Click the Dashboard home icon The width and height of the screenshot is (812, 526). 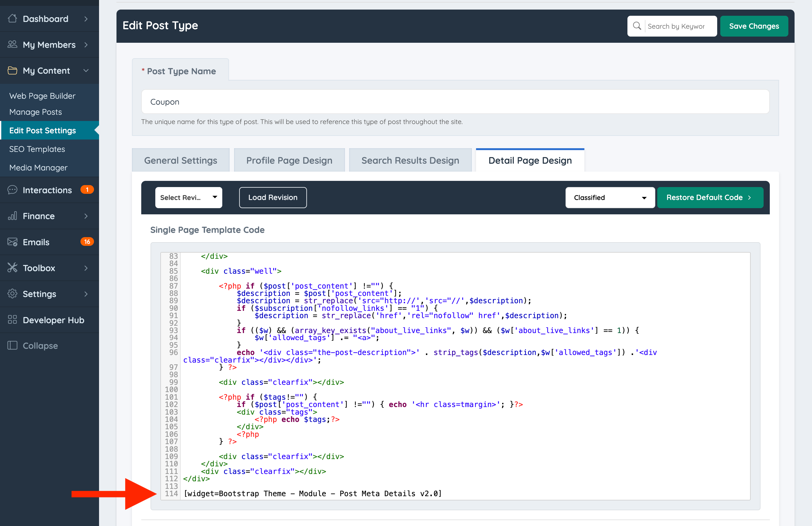(x=12, y=18)
